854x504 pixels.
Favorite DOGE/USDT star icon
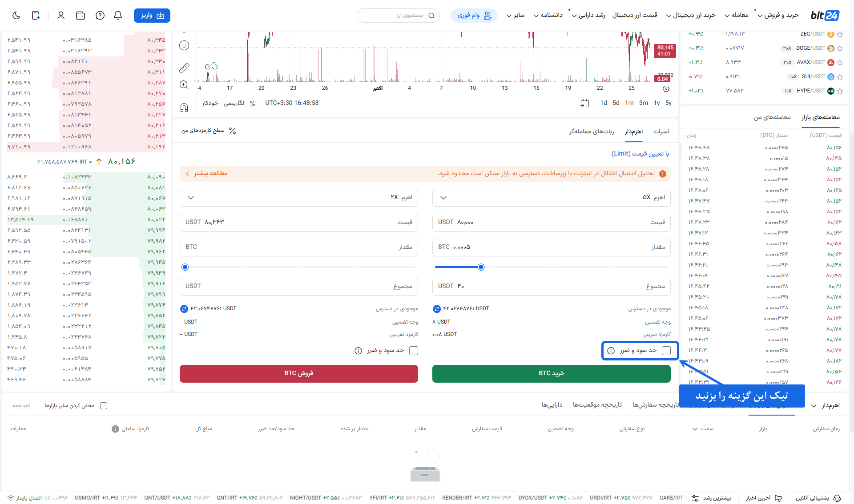(x=840, y=48)
